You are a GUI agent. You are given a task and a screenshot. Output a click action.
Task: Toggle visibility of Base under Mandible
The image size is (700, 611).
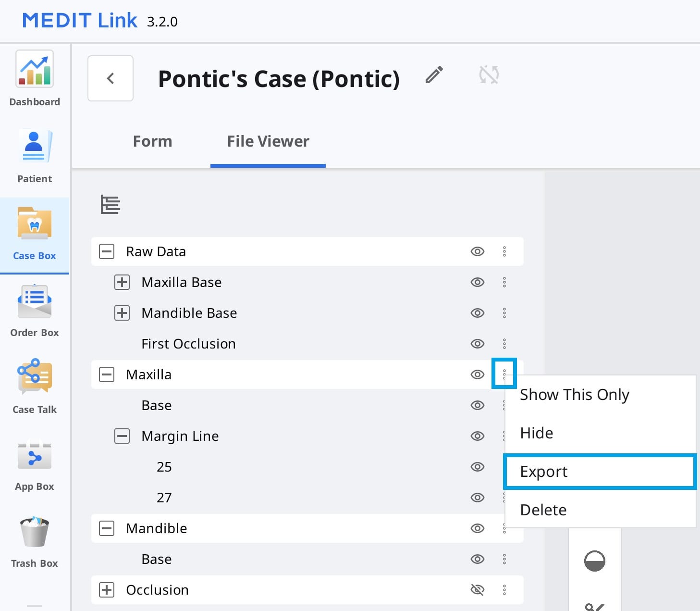[x=477, y=559]
